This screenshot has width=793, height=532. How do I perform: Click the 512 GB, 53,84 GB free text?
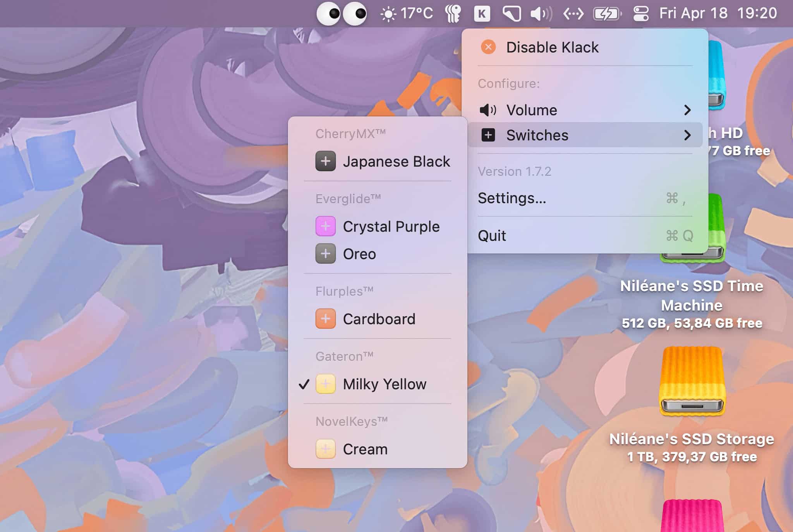(692, 323)
